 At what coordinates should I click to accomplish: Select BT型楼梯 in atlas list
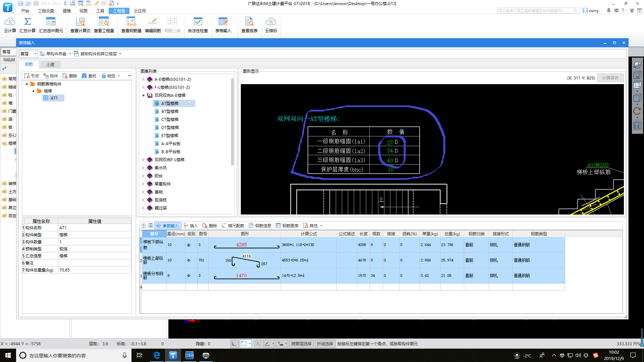pyautogui.click(x=170, y=112)
